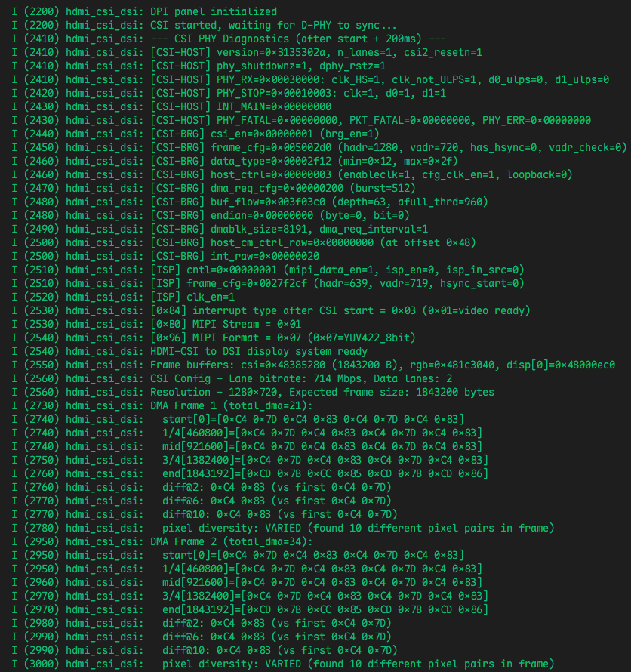Click the INT_MAIN=0x00000000 line
Screen dimensions: 631x672
click(x=171, y=107)
